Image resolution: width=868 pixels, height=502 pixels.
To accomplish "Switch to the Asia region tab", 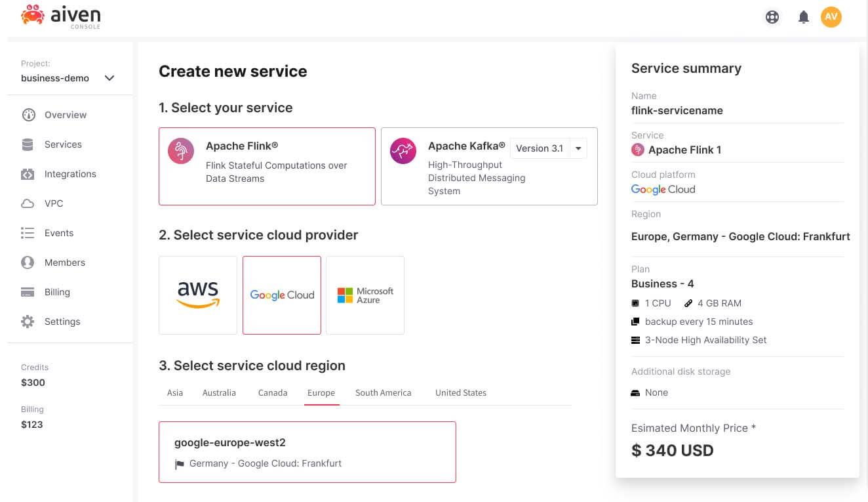I will coord(175,392).
